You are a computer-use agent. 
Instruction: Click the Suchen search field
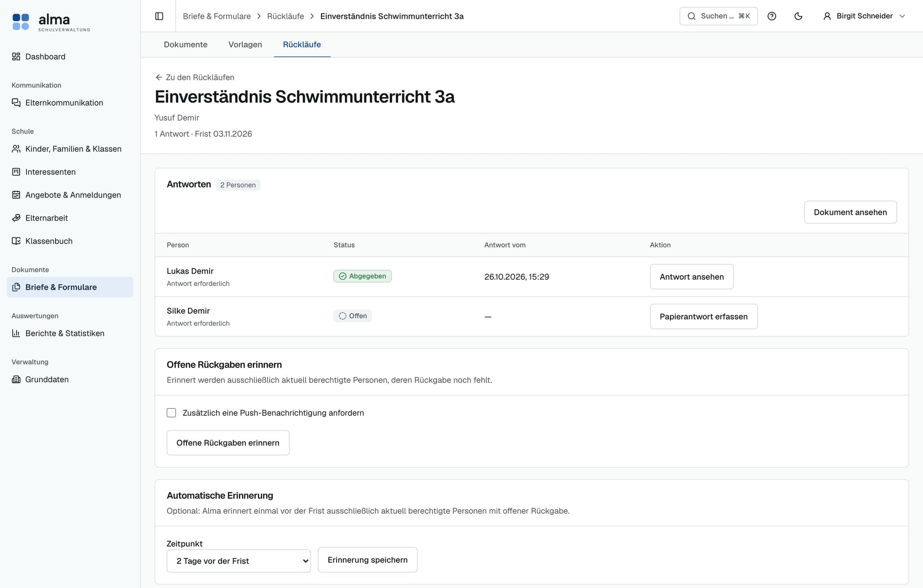718,16
